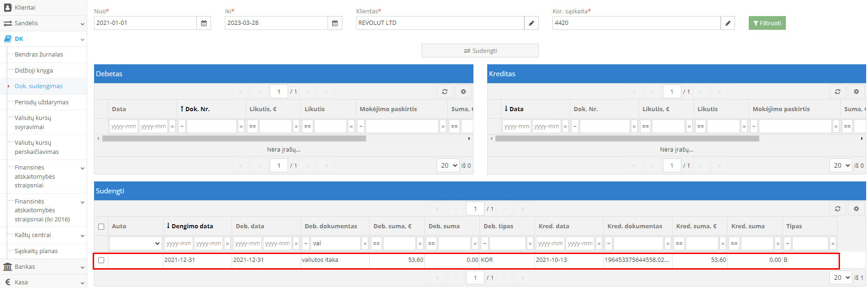868x288 pixels.
Task: Open Sudengti table settings gear
Action: pos(856,209)
